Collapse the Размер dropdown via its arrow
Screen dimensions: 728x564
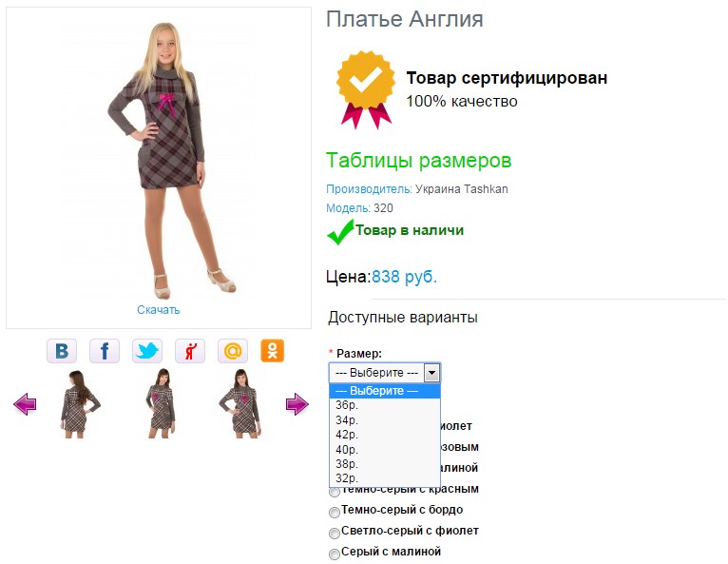click(x=431, y=373)
